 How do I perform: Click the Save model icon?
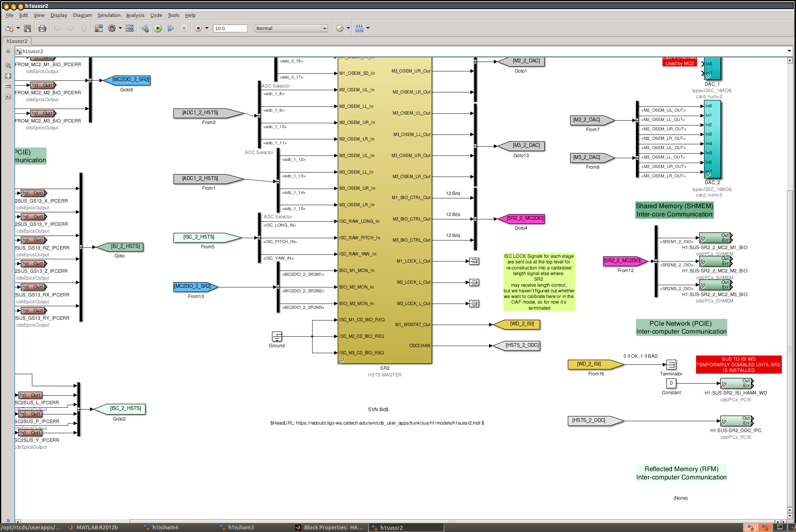[x=27, y=28]
